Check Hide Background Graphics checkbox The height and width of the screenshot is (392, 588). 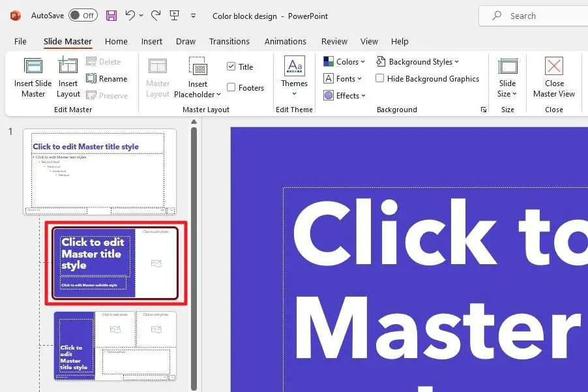click(x=379, y=78)
